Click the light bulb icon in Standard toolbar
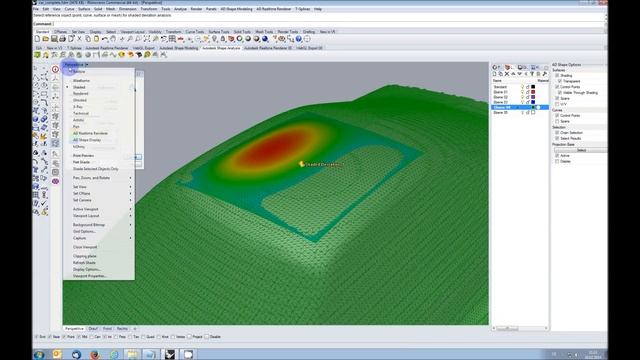Image resolution: width=640 pixels, height=360 pixels. (x=215, y=39)
